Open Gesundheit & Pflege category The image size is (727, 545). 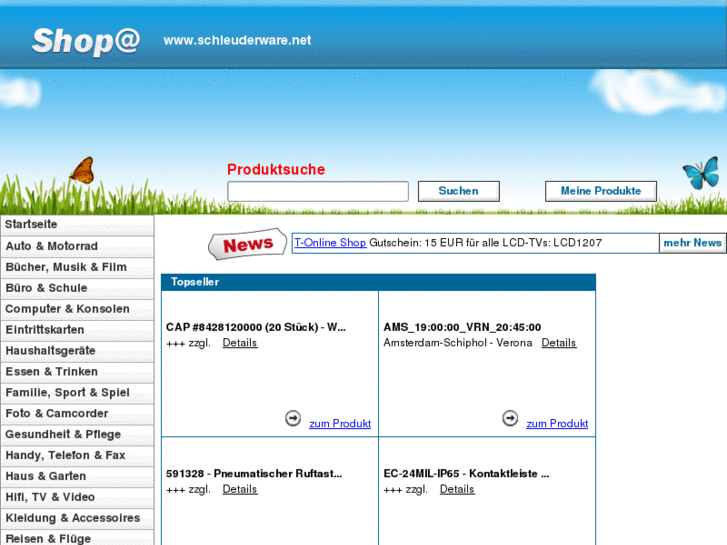[x=77, y=434]
